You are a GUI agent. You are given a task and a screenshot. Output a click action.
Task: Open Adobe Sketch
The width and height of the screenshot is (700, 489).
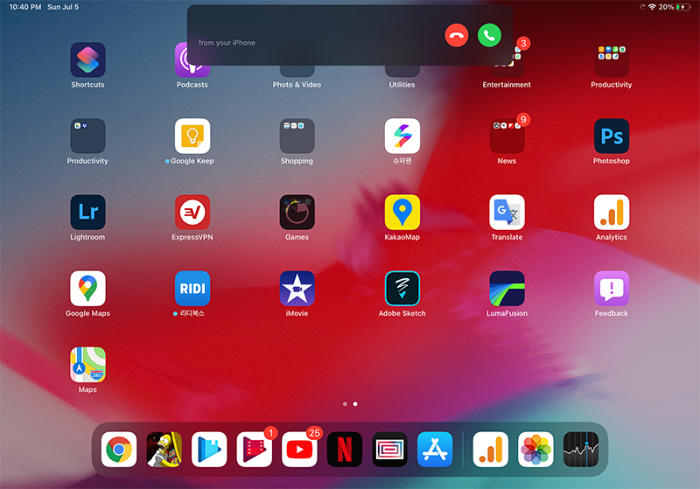pos(402,288)
